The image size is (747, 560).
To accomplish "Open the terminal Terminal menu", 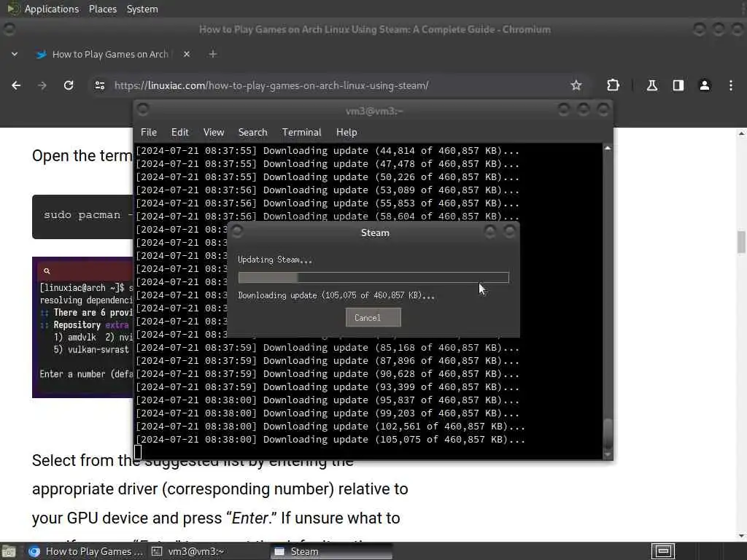I will tap(301, 133).
